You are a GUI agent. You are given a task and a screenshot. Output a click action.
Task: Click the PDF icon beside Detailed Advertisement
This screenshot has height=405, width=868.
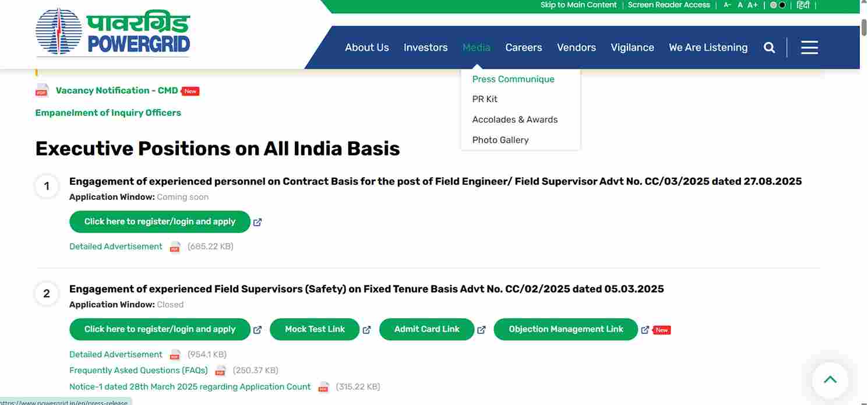click(175, 246)
